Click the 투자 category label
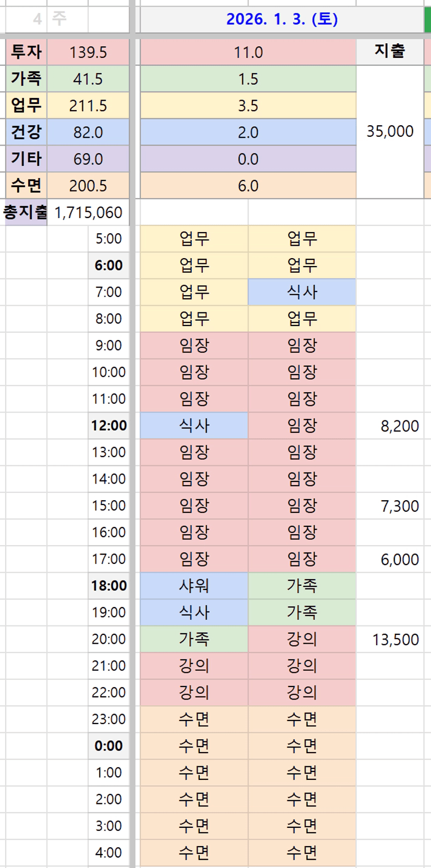 point(26,52)
